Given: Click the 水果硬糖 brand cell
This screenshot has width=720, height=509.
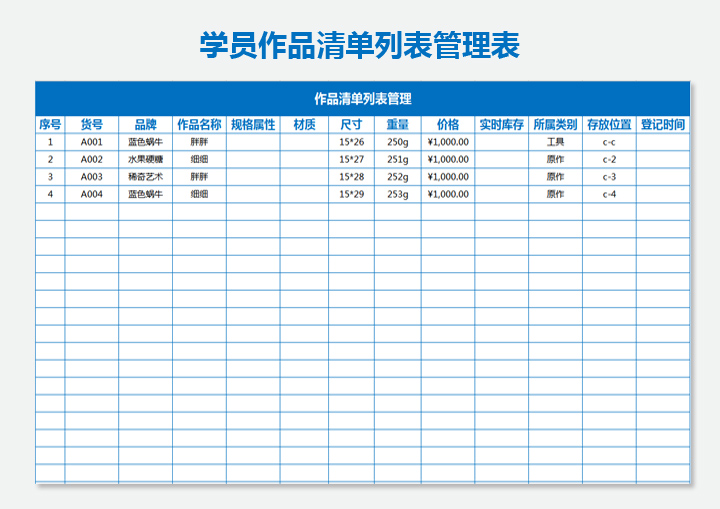Looking at the screenshot, I should tap(146, 159).
